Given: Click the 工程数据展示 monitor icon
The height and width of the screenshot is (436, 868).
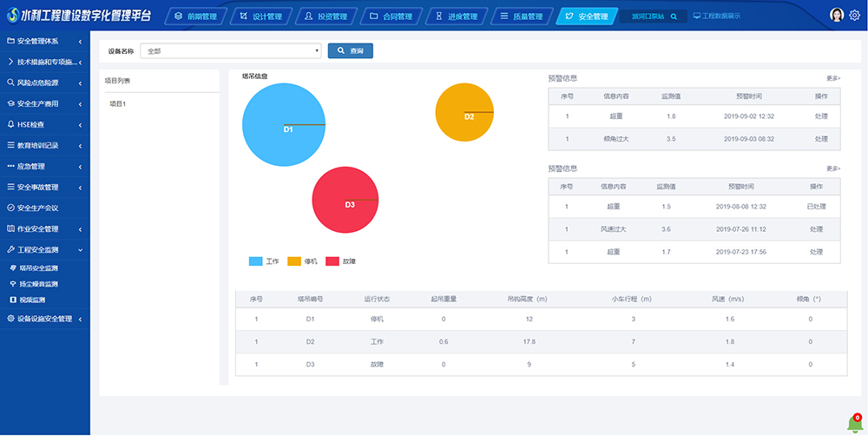Looking at the screenshot, I should [x=696, y=16].
